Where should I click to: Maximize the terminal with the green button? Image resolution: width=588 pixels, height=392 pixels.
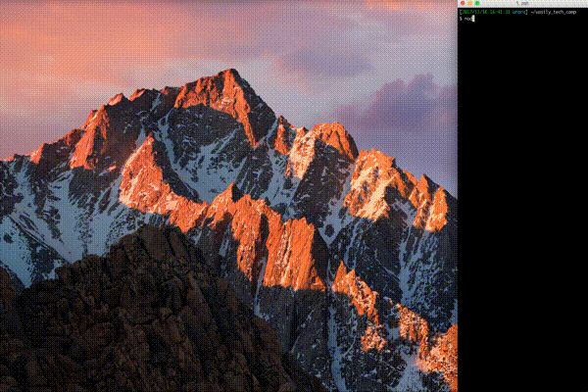coord(477,3)
